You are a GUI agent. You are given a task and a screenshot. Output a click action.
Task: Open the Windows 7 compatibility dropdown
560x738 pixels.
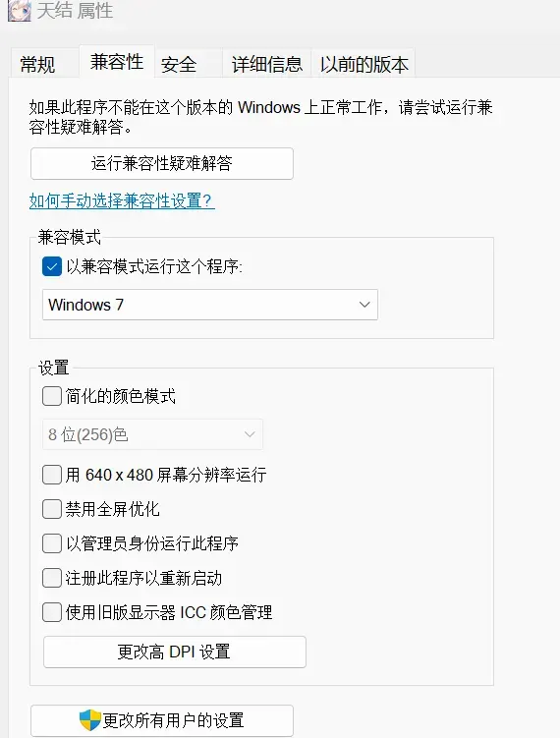(210, 305)
